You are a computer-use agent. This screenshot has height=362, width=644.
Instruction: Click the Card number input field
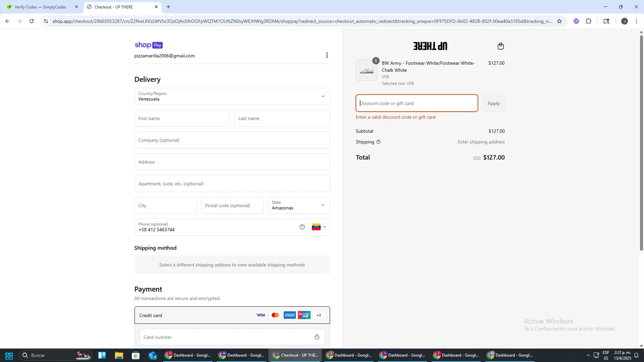pyautogui.click(x=232, y=337)
